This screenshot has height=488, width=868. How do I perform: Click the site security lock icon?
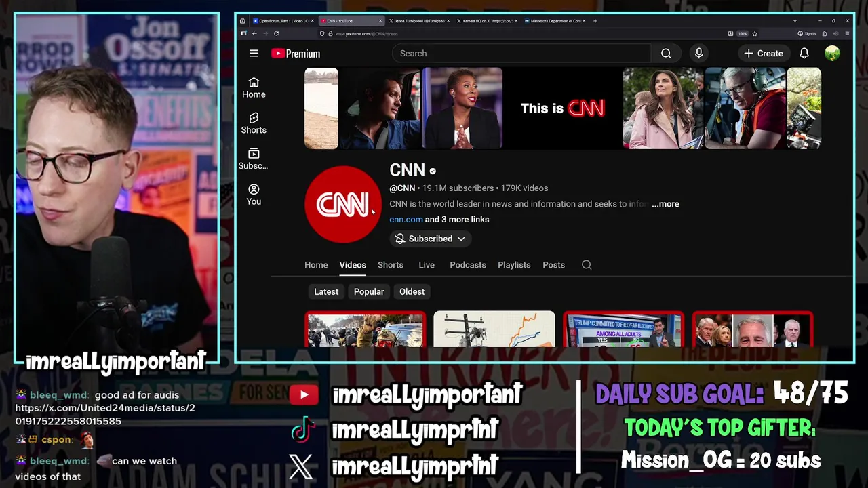(330, 33)
